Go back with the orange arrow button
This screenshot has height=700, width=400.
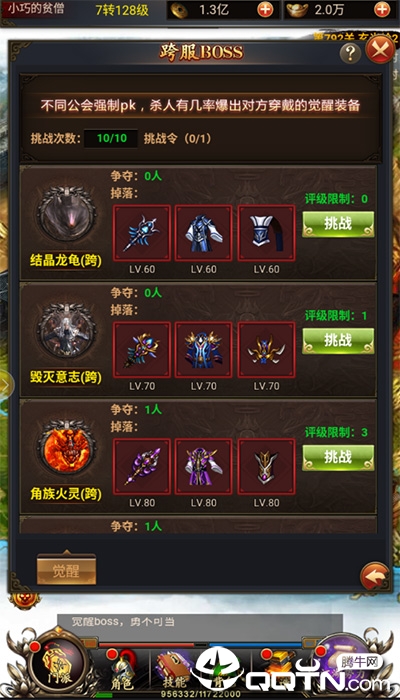pyautogui.click(x=375, y=576)
